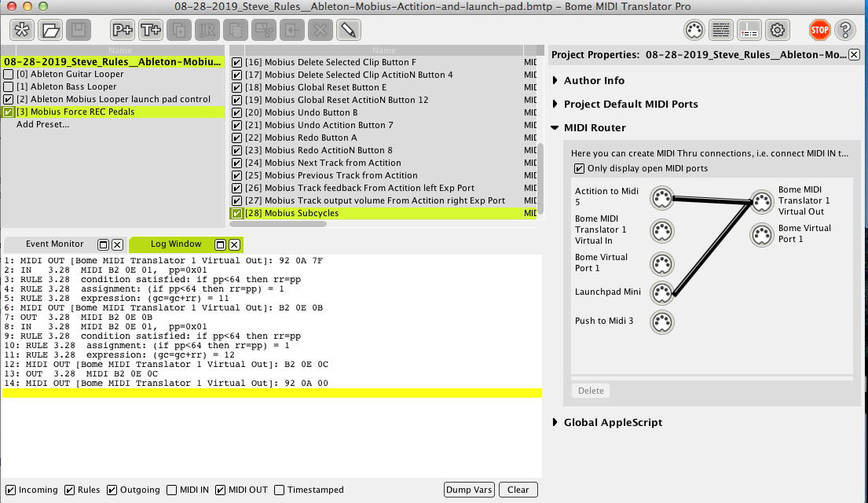Select translator [22] Mobius Redo Button A
The height and width of the screenshot is (503, 868).
(x=383, y=138)
